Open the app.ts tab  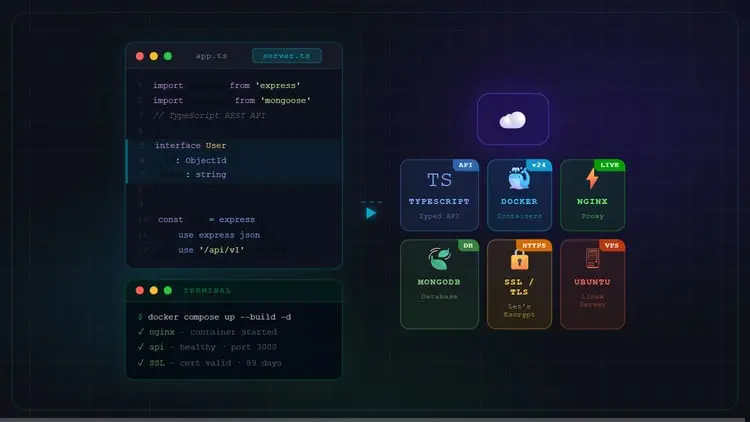pyautogui.click(x=211, y=56)
